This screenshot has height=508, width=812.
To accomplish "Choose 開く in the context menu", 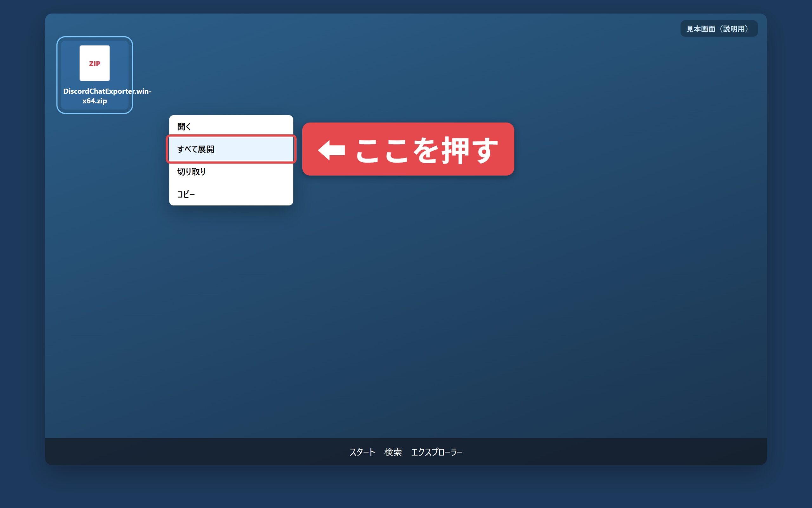I will tap(231, 127).
